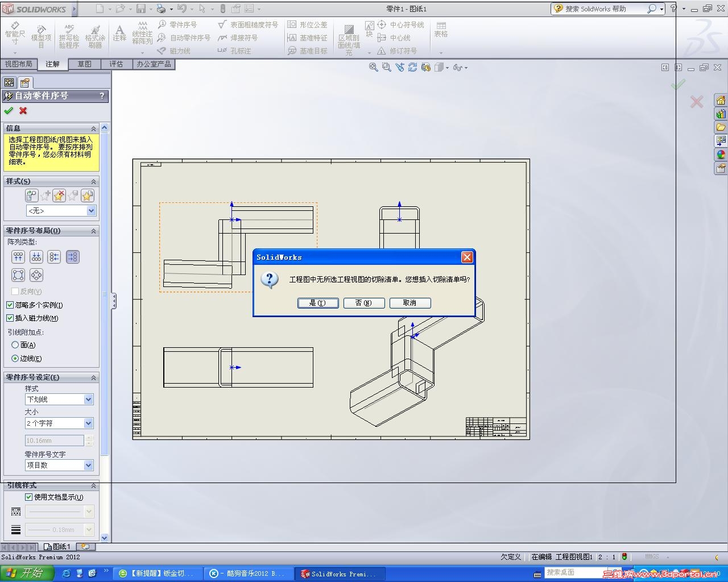Click the 模型项目 model items tool
This screenshot has width=728, height=582.
[41, 35]
